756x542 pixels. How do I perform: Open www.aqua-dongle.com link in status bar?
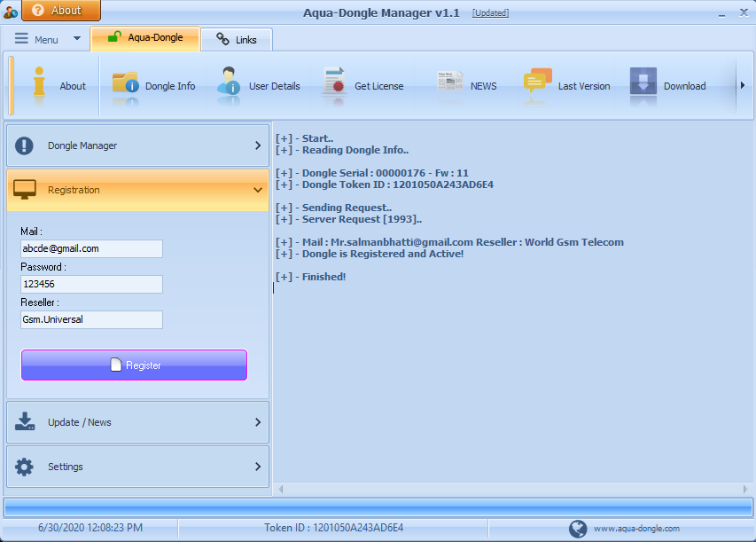636,529
